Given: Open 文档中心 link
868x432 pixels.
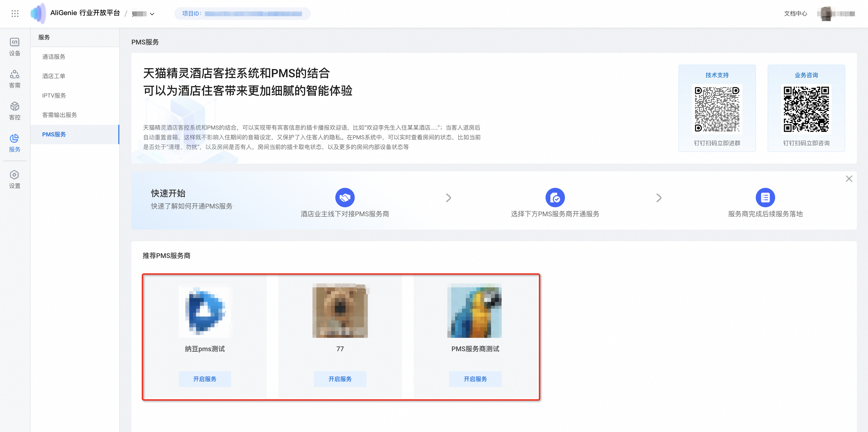Looking at the screenshot, I should (795, 14).
